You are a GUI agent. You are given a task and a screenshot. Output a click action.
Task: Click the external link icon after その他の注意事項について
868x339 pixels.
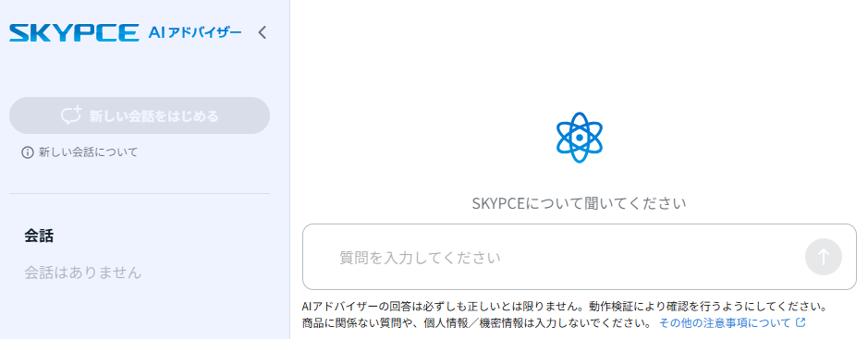(x=800, y=321)
